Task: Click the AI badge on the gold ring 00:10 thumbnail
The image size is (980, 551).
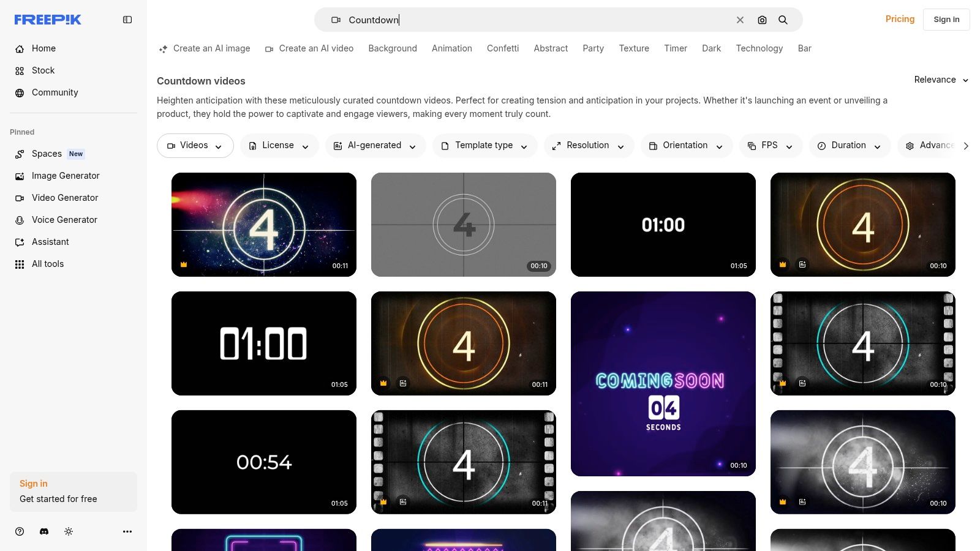Action: coord(802,264)
